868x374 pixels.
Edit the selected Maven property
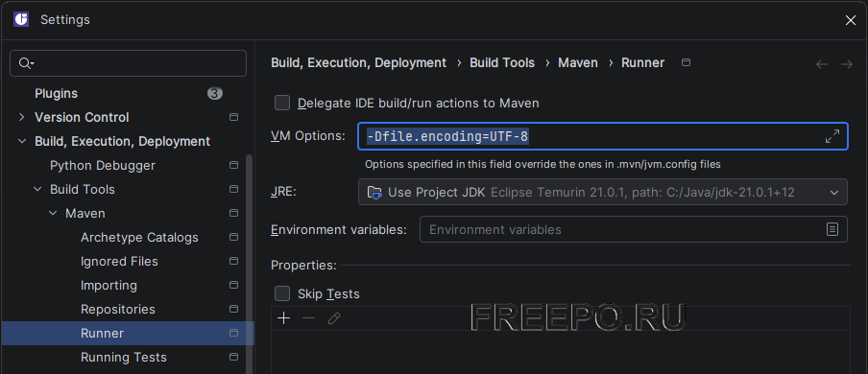[334, 318]
